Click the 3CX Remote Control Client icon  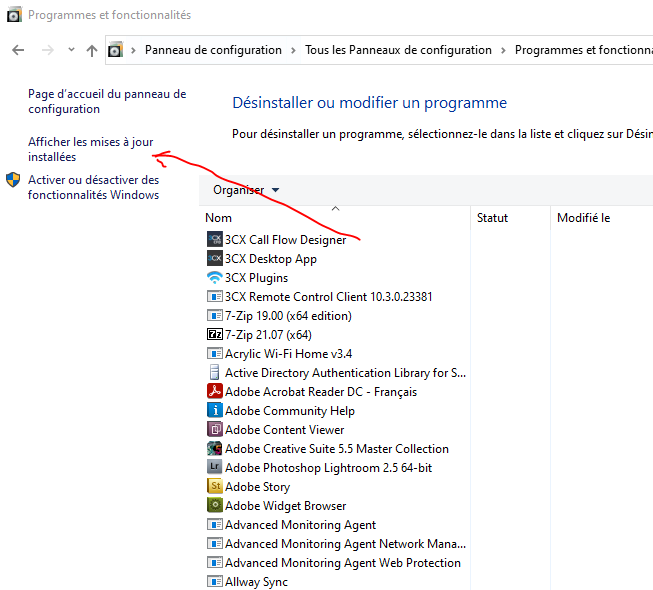coord(214,296)
